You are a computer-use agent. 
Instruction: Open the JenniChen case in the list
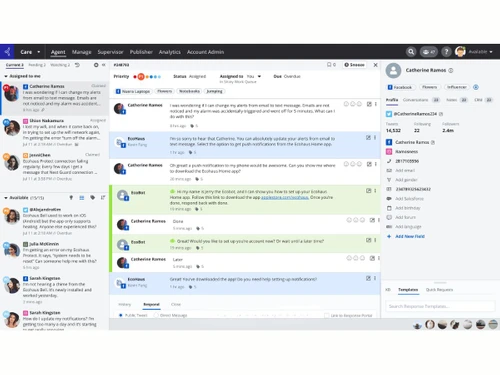pos(54,167)
